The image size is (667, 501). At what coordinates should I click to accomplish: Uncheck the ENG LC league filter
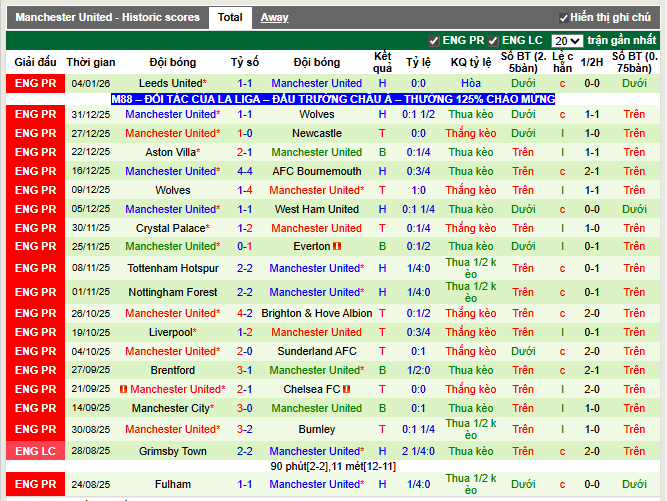tap(493, 41)
